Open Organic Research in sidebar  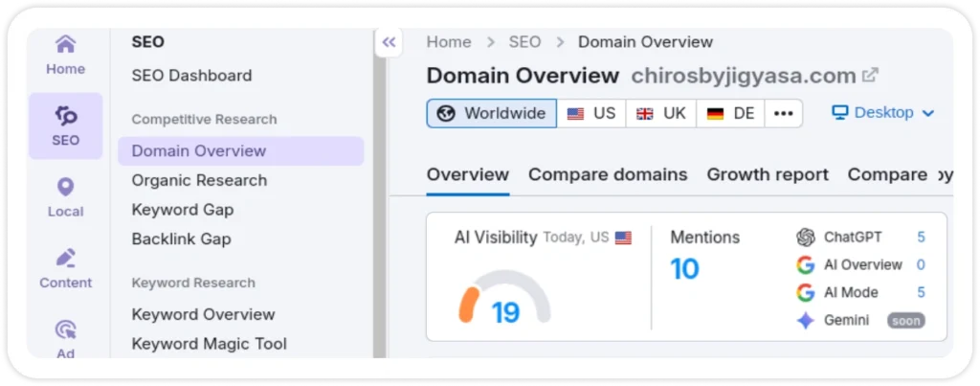[199, 180]
